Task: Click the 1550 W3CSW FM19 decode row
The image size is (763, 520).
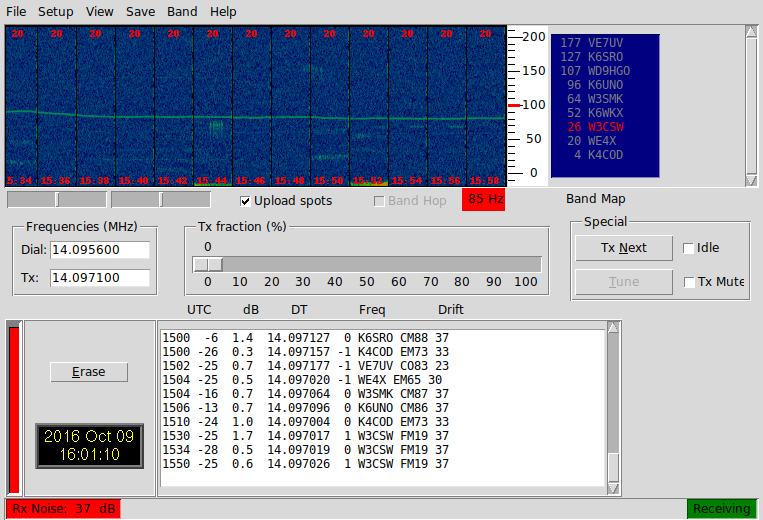Action: click(306, 464)
